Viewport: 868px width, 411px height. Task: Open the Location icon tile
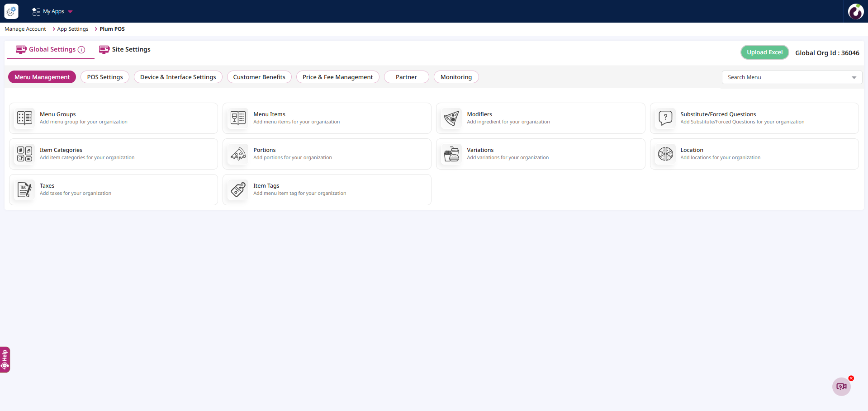pyautogui.click(x=665, y=154)
